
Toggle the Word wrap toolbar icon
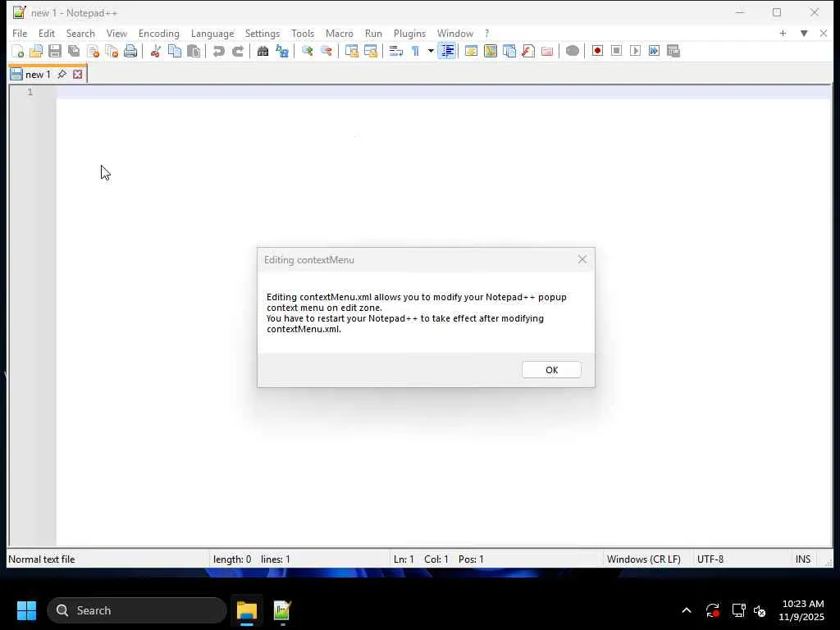396,51
